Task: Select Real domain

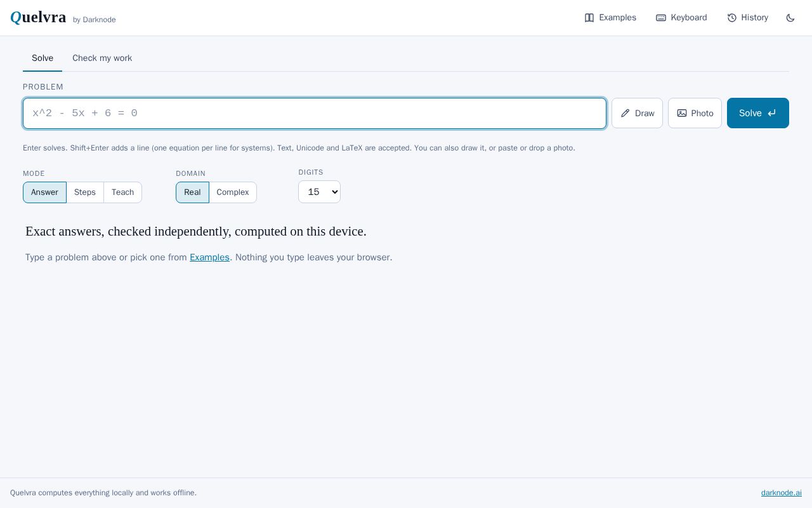Action: pos(192,192)
